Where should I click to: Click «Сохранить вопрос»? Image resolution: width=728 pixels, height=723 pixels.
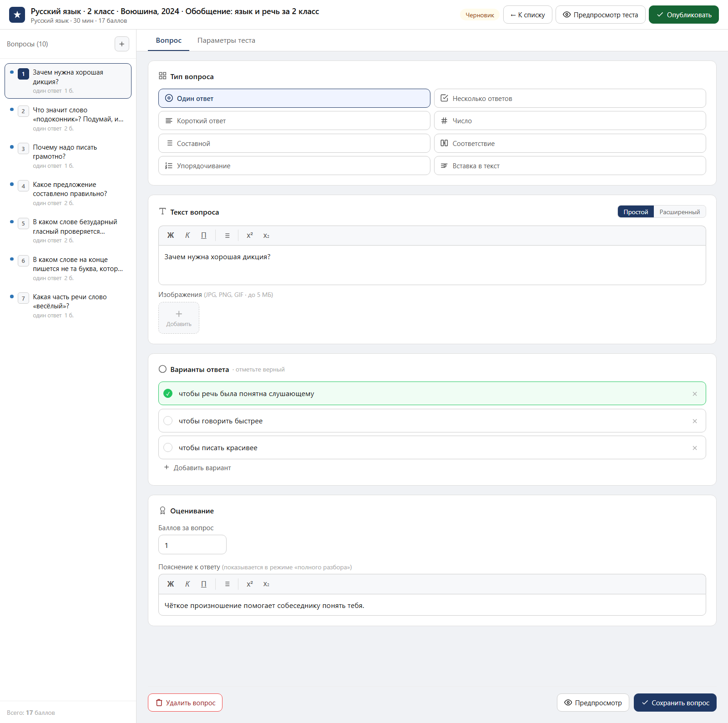point(675,703)
